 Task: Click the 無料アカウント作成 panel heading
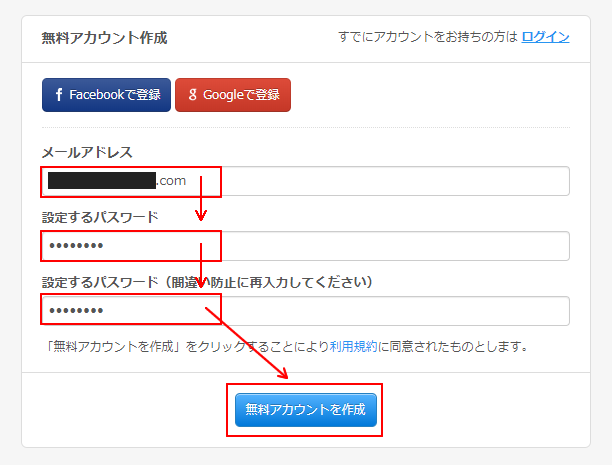104,38
